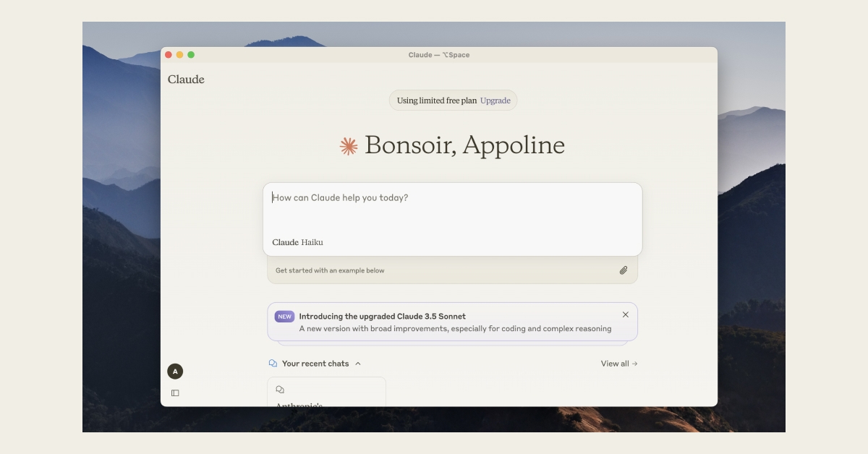This screenshot has width=868, height=454.
Task: Open the recent chat card starting with "Anthropic's"
Action: coord(326,392)
